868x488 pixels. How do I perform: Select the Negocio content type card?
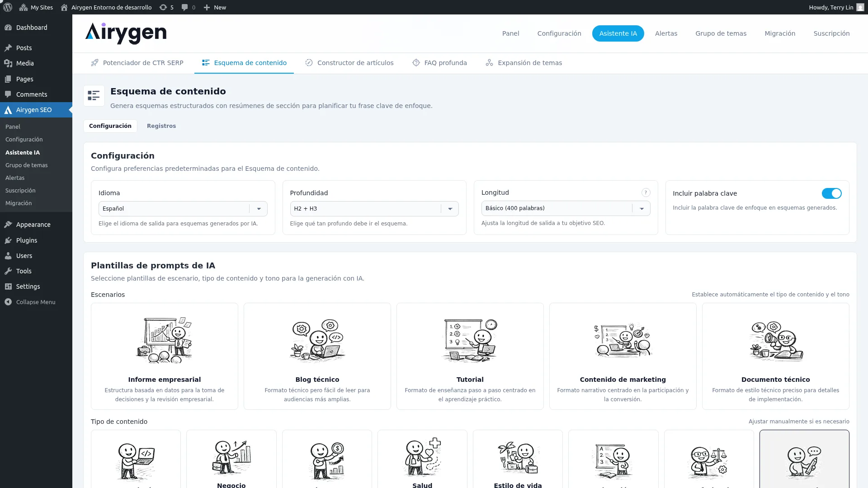tap(231, 459)
